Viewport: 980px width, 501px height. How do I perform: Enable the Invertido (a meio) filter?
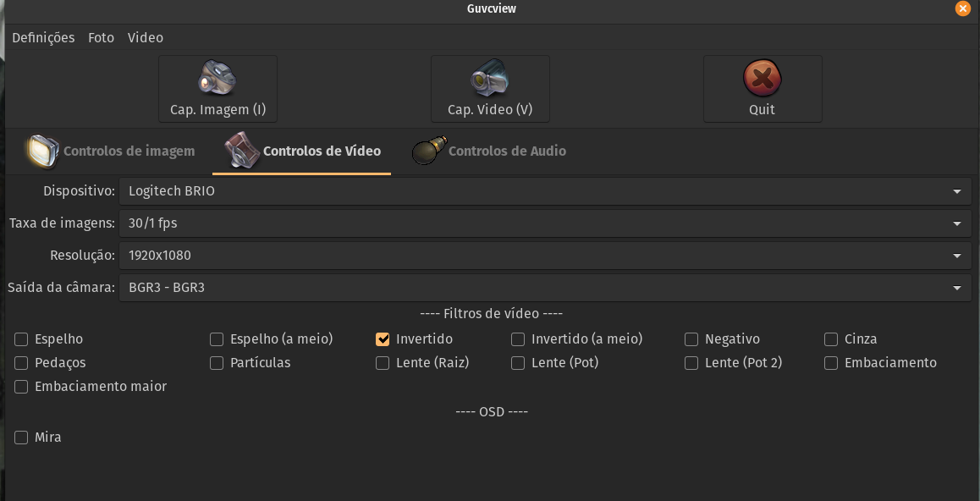517,339
